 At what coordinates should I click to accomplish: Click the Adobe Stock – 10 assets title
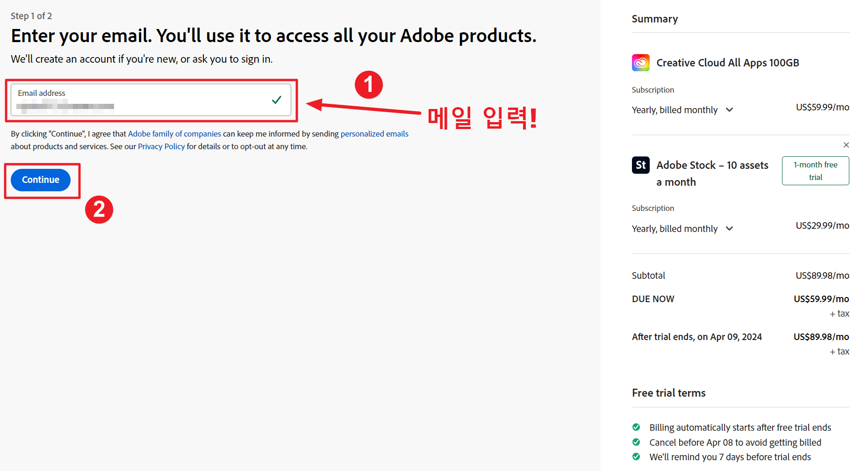712,174
